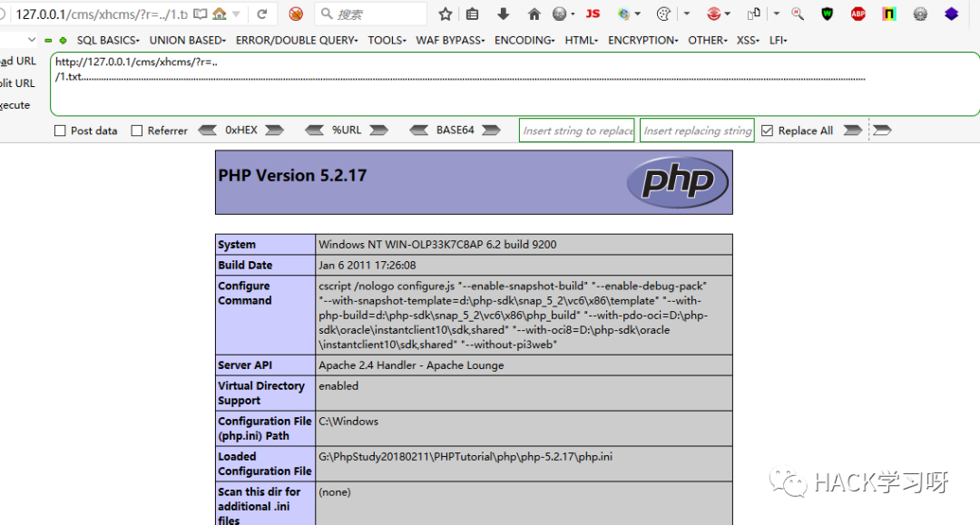Click the Execute button
The height and width of the screenshot is (525, 980).
pos(15,105)
